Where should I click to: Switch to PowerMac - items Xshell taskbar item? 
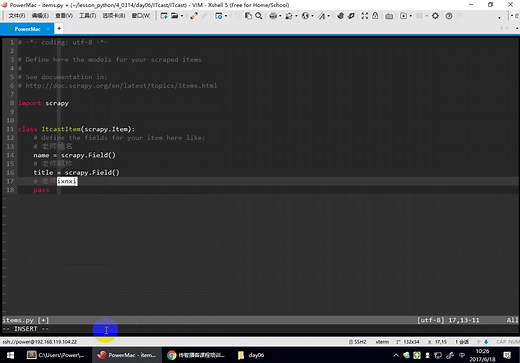pyautogui.click(x=127, y=355)
